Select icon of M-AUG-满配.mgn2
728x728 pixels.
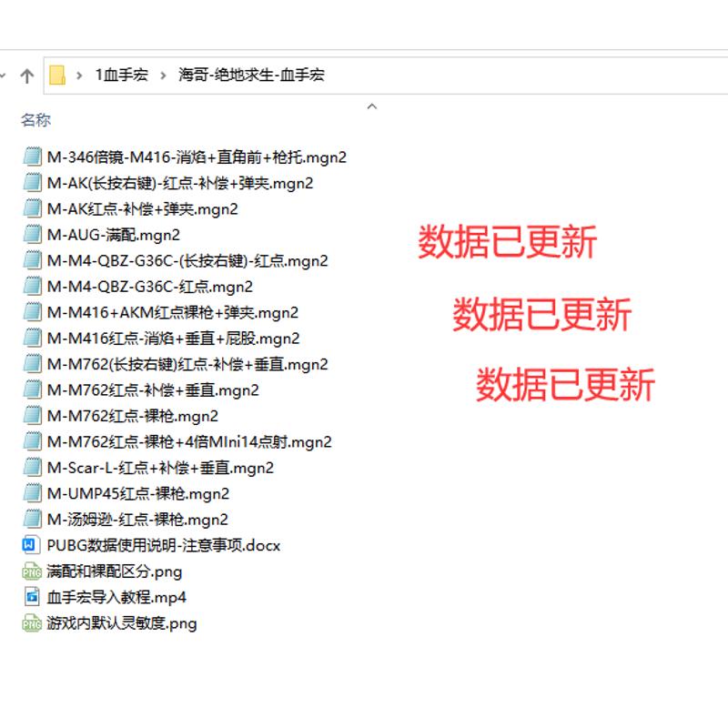coord(32,235)
